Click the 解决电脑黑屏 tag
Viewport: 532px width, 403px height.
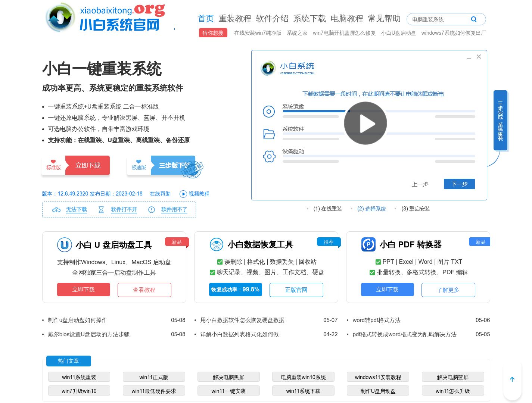(228, 377)
